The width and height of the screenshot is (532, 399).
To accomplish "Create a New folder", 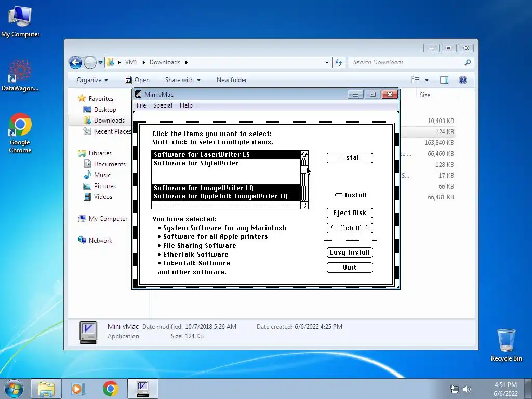I will (232, 80).
